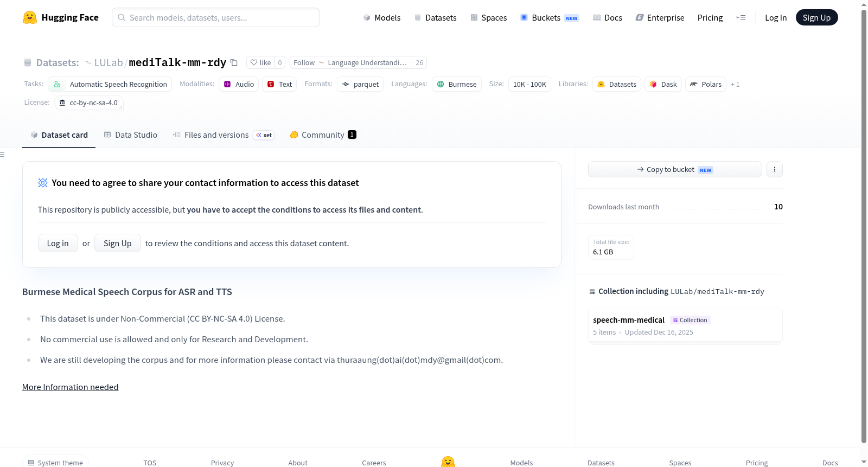Click Log In in the header
Viewport: 868px width, 467px height.
click(776, 17)
